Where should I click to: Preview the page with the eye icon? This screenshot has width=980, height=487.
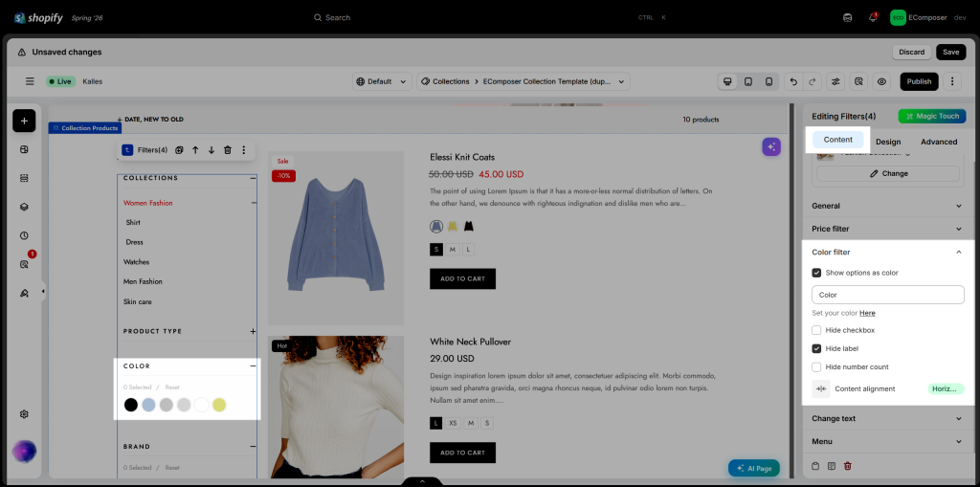[881, 81]
